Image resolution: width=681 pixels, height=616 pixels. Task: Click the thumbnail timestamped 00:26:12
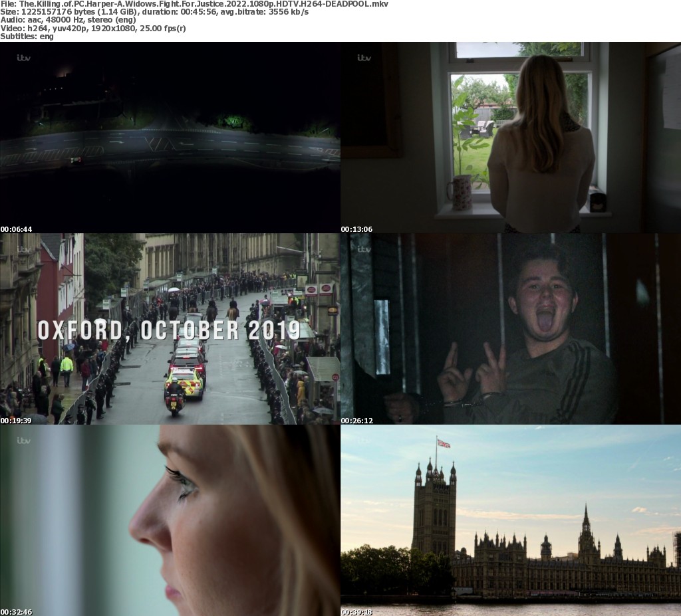(x=511, y=329)
